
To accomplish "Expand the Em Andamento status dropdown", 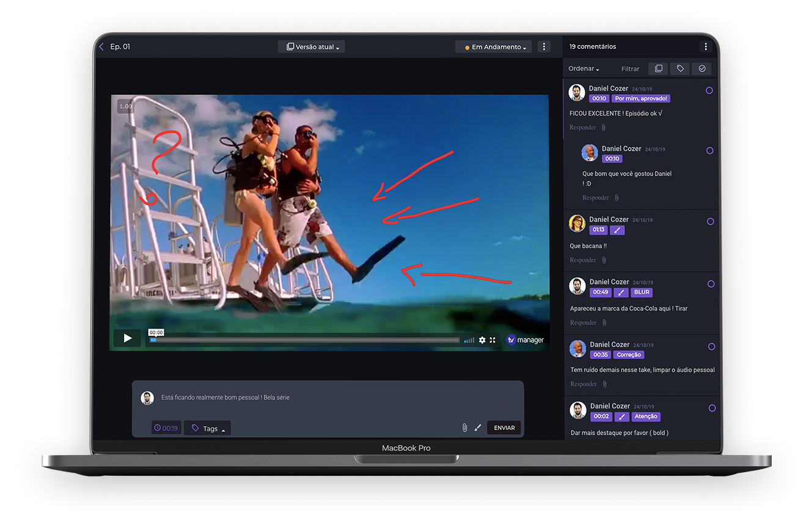I will click(x=493, y=46).
